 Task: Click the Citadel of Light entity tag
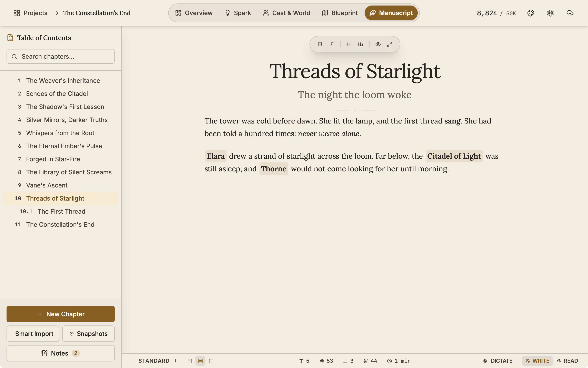click(x=454, y=156)
